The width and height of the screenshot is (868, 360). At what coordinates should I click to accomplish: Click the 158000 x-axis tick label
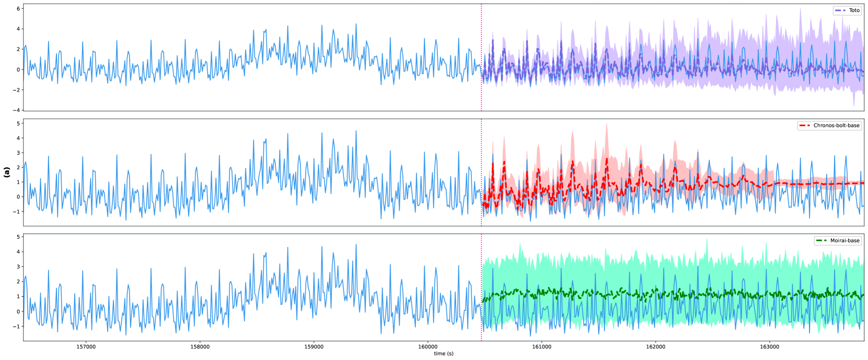pos(200,346)
